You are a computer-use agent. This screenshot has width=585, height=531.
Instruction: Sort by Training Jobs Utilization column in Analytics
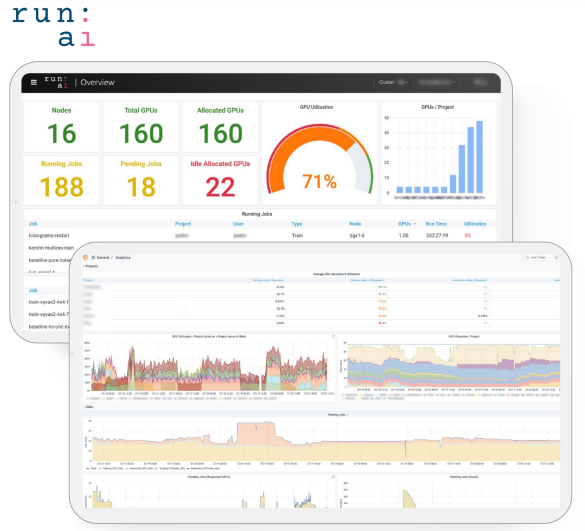(367, 280)
